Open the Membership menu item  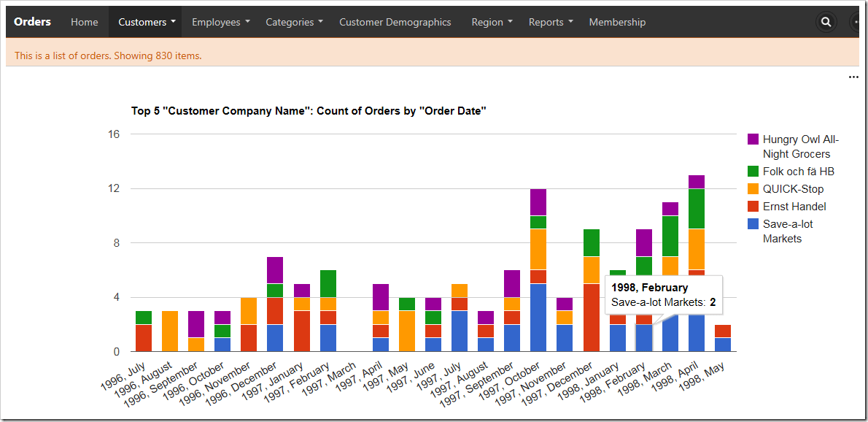tap(617, 22)
